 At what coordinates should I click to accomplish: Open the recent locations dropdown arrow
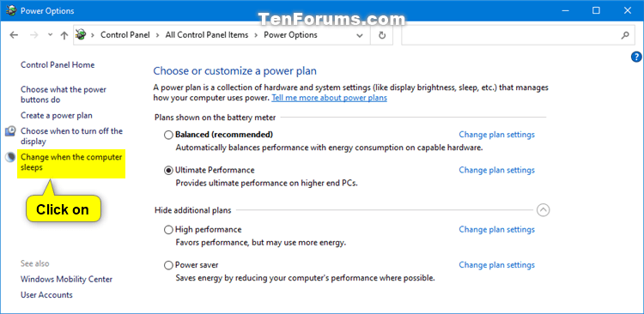pyautogui.click(x=50, y=35)
